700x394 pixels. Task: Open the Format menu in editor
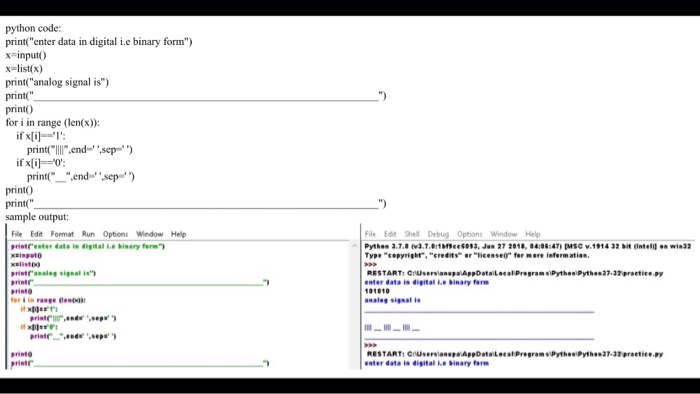pyautogui.click(x=62, y=234)
